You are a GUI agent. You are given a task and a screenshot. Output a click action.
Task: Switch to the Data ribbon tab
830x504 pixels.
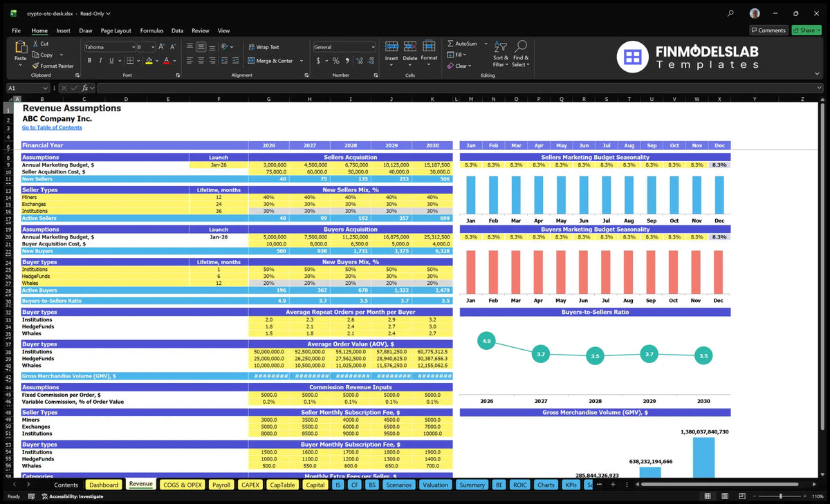[177, 30]
